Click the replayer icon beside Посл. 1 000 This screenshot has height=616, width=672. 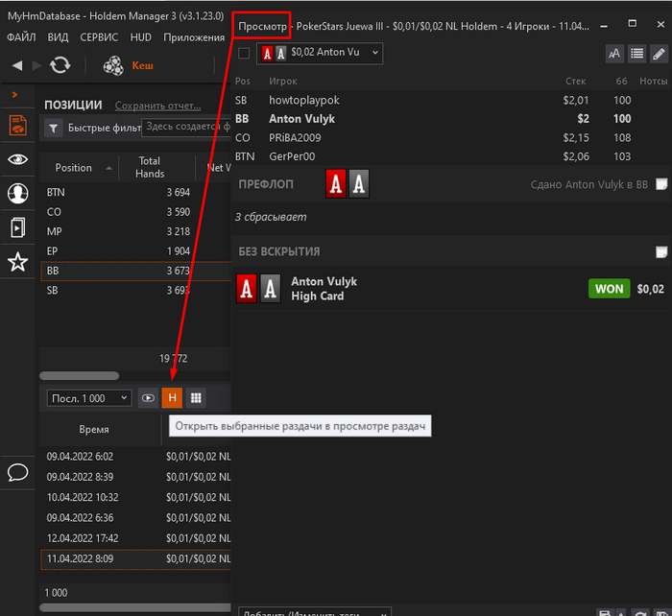point(148,398)
